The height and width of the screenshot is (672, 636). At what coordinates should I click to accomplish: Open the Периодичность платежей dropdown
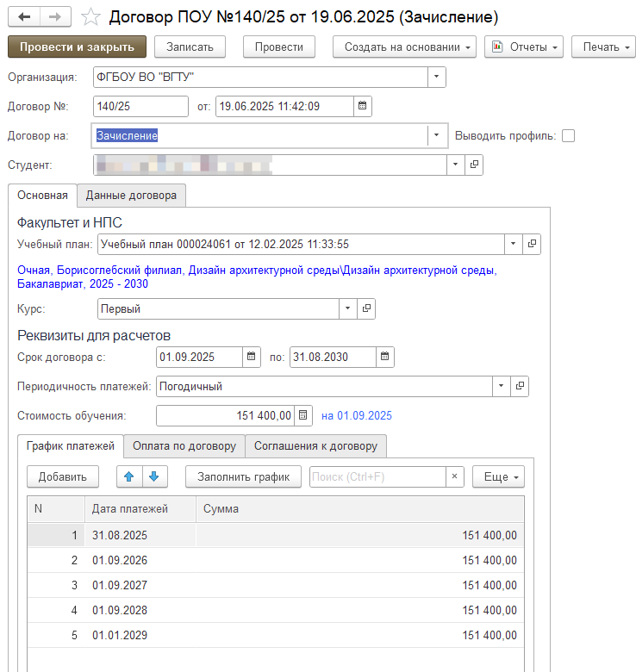point(502,386)
